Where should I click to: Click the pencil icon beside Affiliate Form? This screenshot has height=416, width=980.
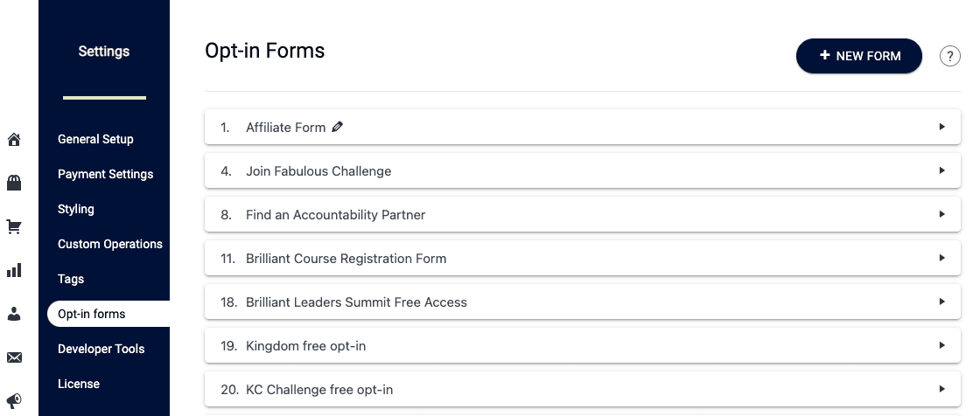point(338,127)
